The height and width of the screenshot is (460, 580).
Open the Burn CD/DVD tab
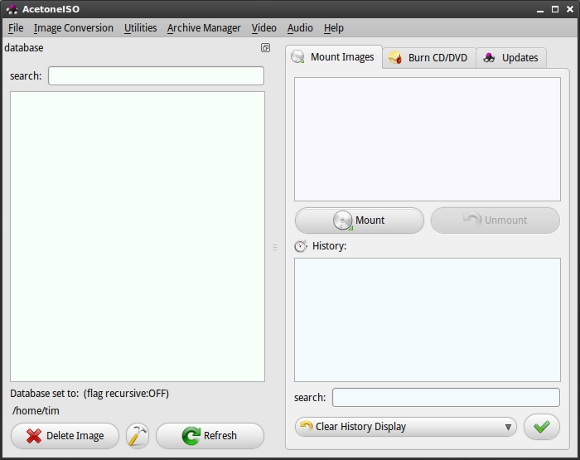(429, 58)
